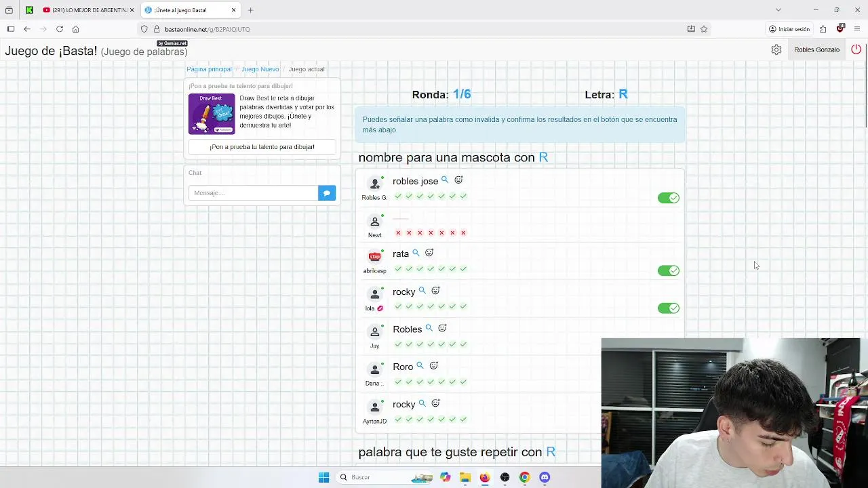This screenshot has width=868, height=488.
Task: Click the 'Letra: R' label
Action: [606, 94]
